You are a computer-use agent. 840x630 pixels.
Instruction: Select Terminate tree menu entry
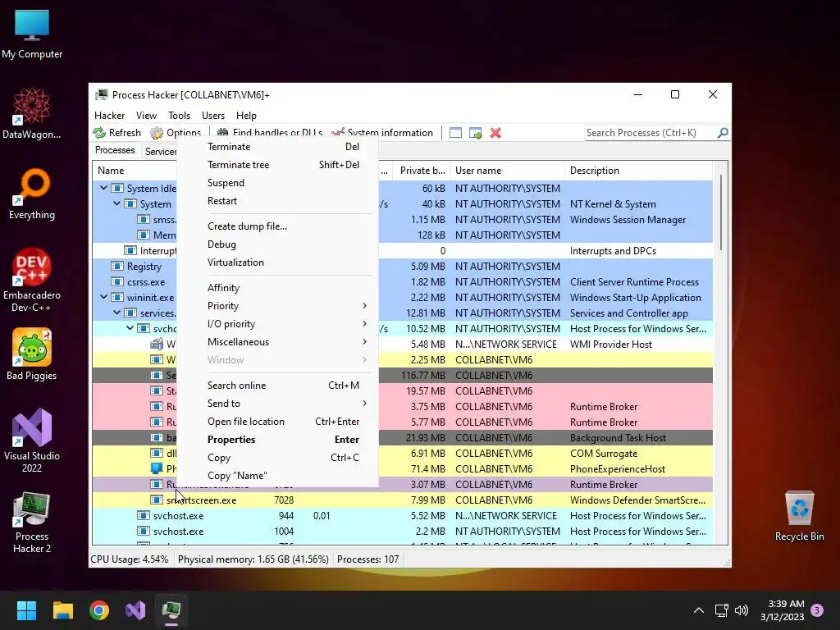(x=277, y=164)
